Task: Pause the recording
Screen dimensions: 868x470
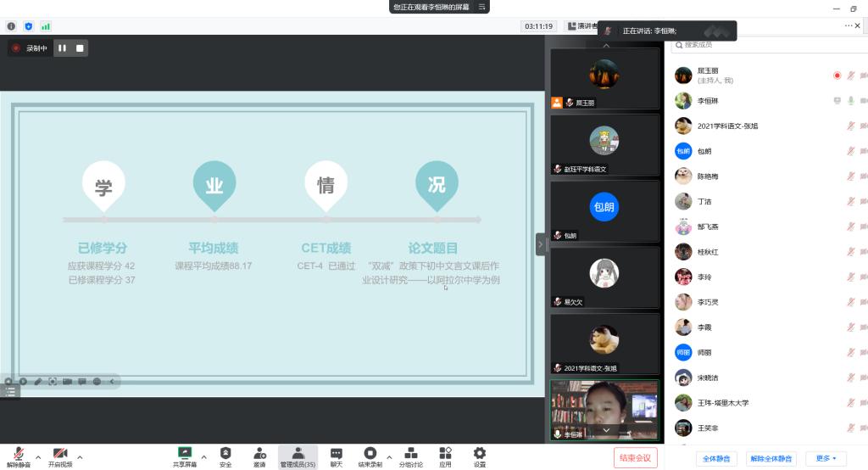Action: pyautogui.click(x=62, y=48)
